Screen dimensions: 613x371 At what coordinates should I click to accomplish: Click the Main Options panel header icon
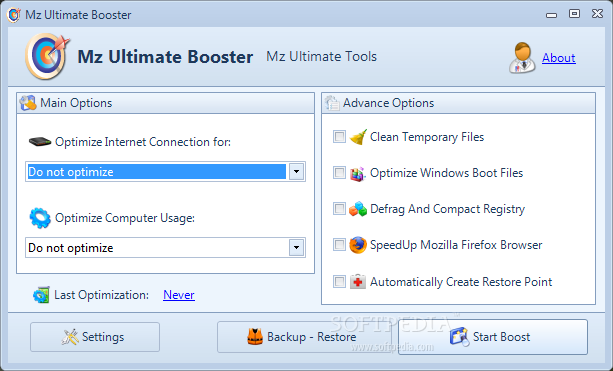(x=28, y=103)
